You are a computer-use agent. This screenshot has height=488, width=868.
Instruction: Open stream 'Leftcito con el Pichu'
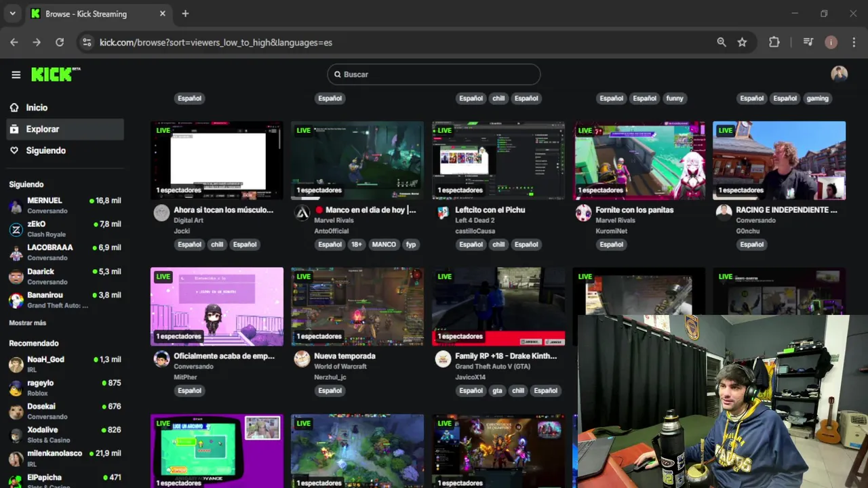point(490,210)
